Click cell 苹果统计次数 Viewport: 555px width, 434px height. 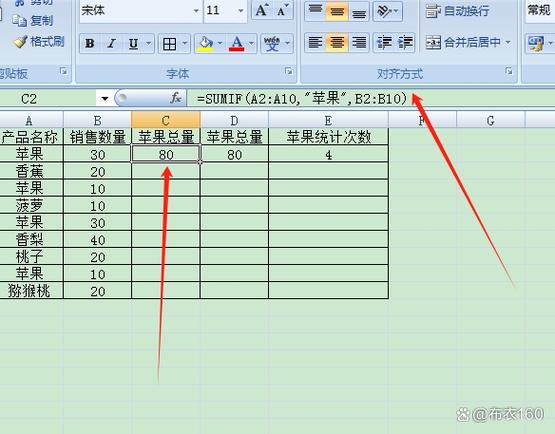328,137
